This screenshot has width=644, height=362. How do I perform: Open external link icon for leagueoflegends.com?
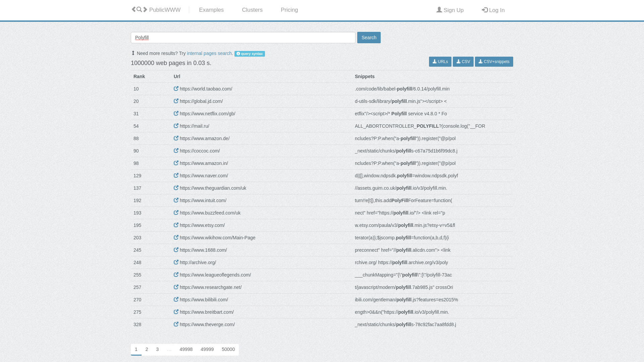176,275
